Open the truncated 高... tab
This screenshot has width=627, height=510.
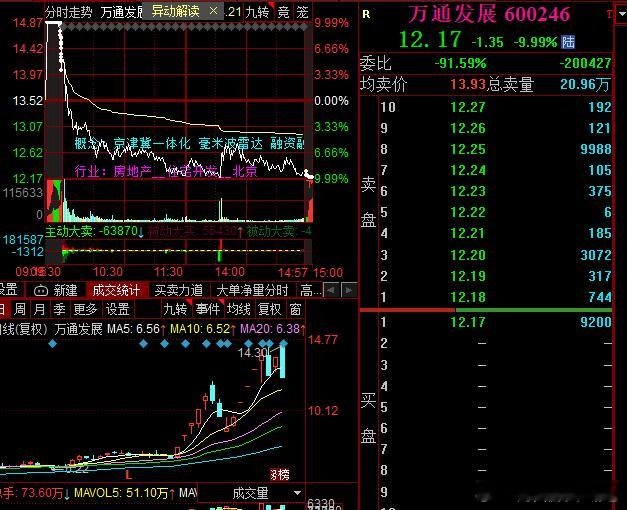[310, 290]
